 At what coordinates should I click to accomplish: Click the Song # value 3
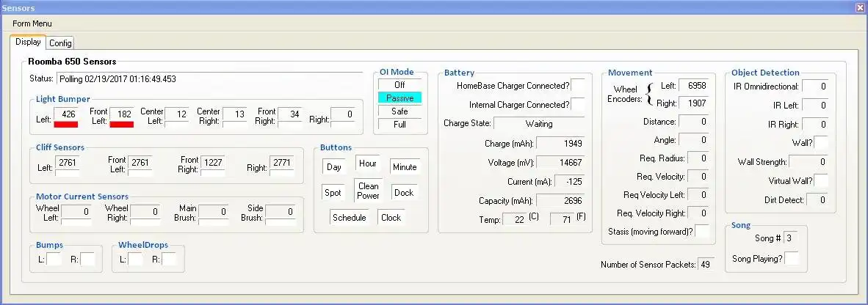click(790, 238)
